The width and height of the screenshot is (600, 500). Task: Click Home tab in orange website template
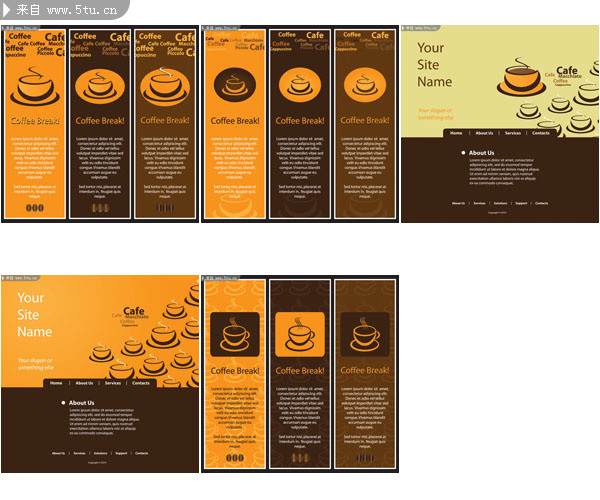pos(56,383)
